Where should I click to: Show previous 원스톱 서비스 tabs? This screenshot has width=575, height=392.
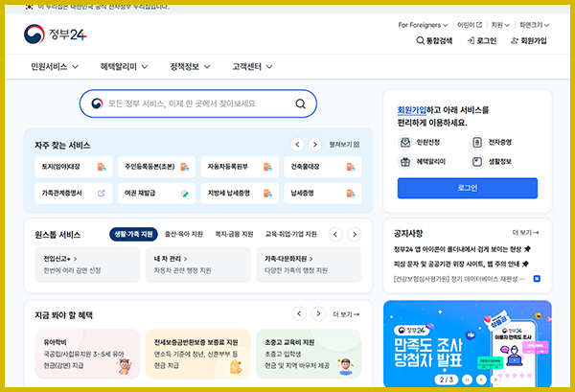(x=335, y=234)
